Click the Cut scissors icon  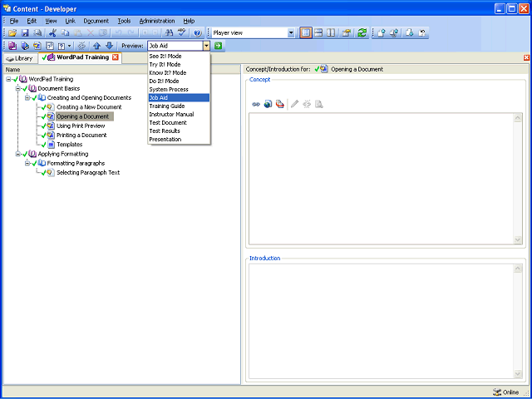click(x=52, y=33)
